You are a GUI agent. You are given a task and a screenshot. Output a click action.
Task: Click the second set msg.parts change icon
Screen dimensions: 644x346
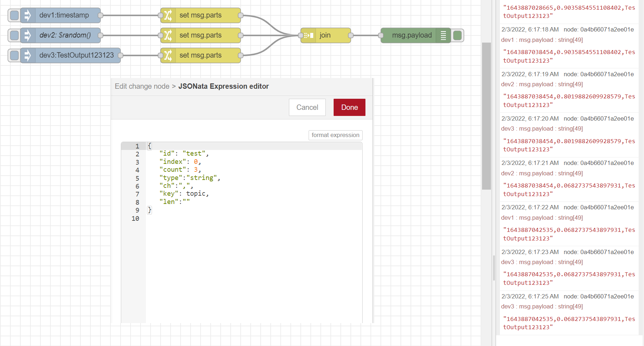(168, 35)
